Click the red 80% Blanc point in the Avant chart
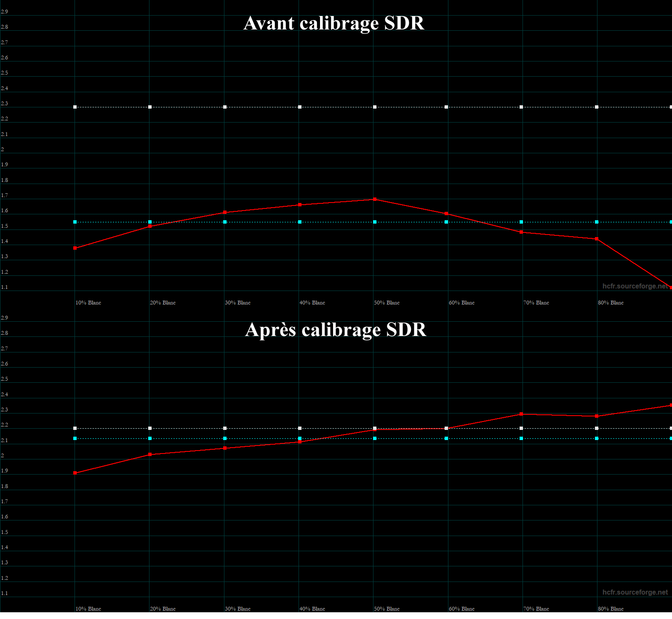The width and height of the screenshot is (672, 619). click(x=597, y=239)
